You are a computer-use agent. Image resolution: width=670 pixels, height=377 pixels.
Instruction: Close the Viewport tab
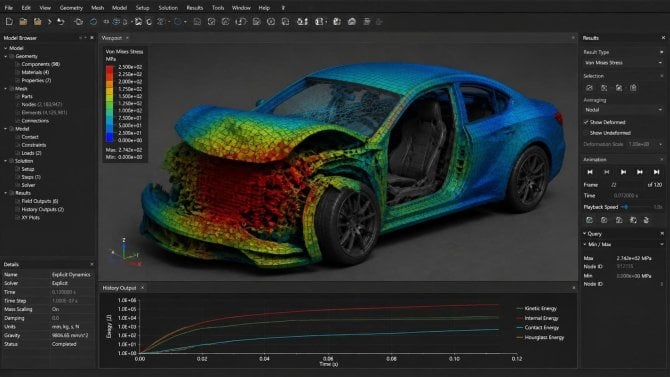click(x=127, y=38)
